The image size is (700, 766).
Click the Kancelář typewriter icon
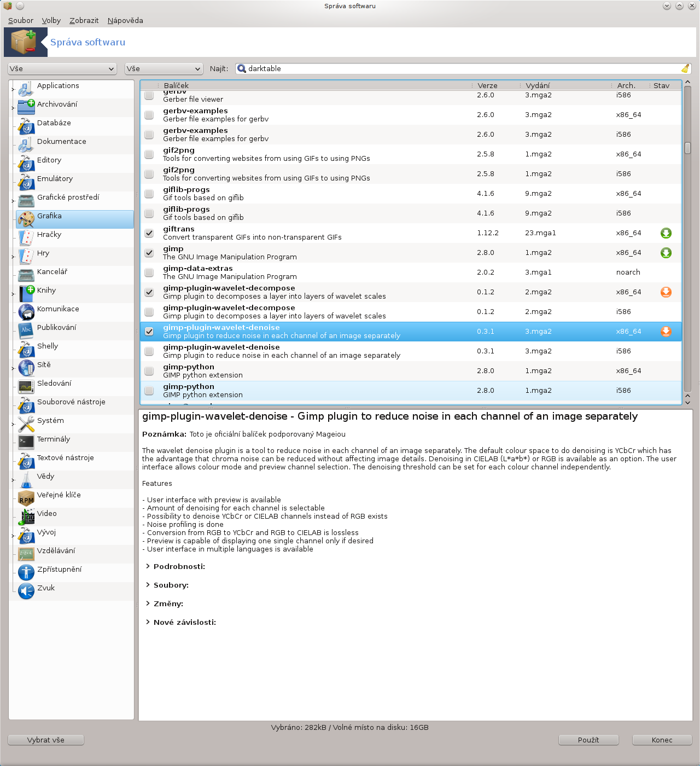coord(26,275)
